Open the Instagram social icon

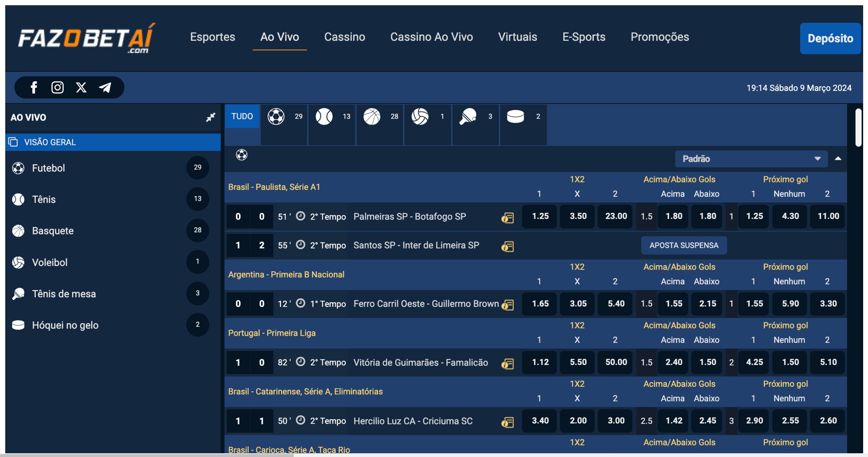[x=57, y=88]
